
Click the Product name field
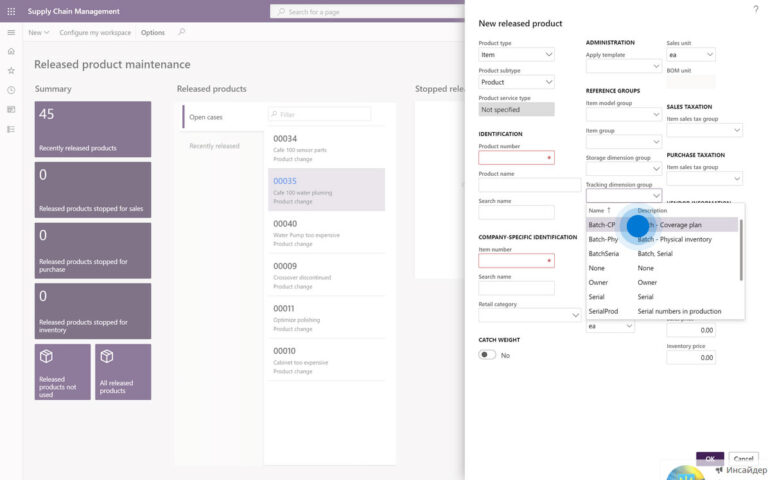pyautogui.click(x=529, y=185)
